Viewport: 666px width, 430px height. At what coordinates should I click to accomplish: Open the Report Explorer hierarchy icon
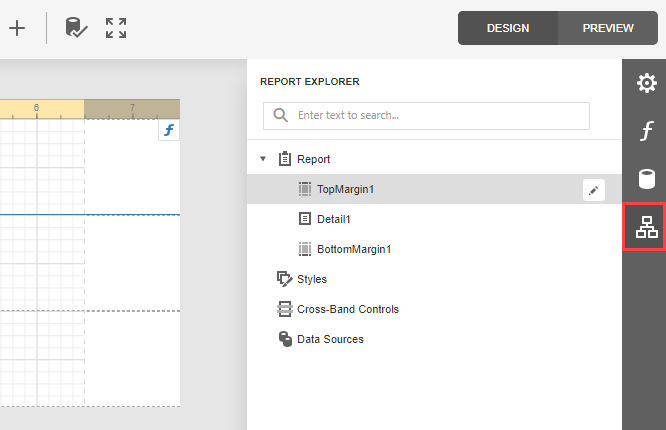(646, 227)
